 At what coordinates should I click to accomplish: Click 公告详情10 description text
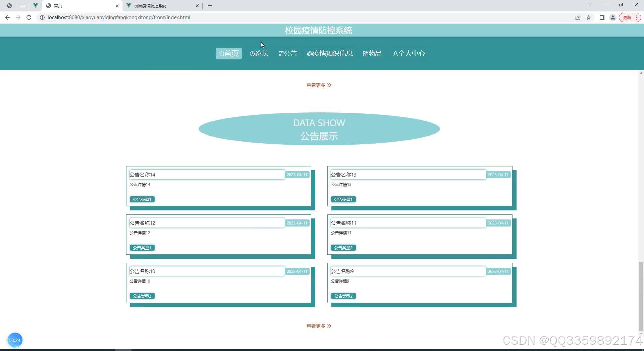[140, 281]
